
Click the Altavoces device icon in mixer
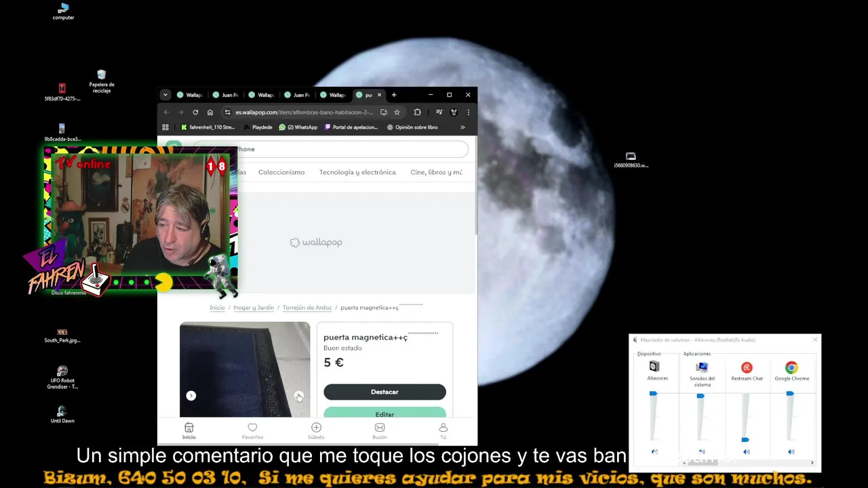(654, 367)
